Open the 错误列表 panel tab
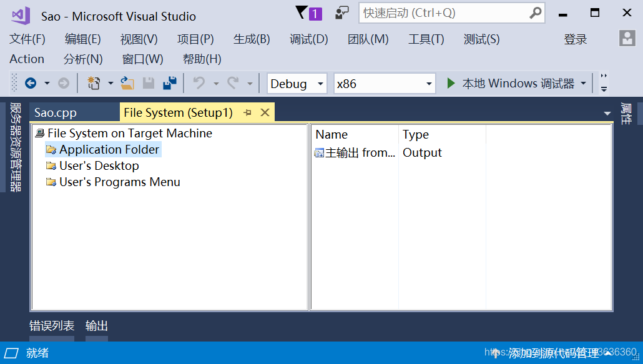The image size is (643, 364). 52,326
